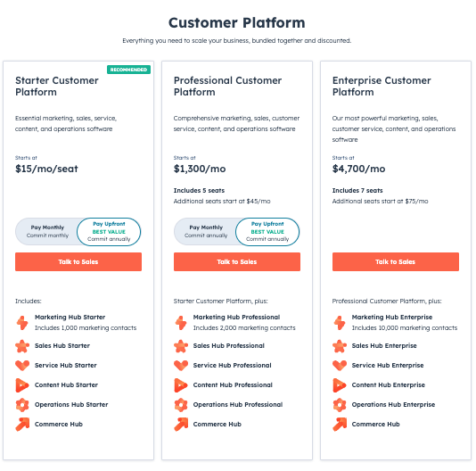The image size is (476, 471).
Task: Click Operations Hub Professional gear icon
Action: pyautogui.click(x=181, y=405)
